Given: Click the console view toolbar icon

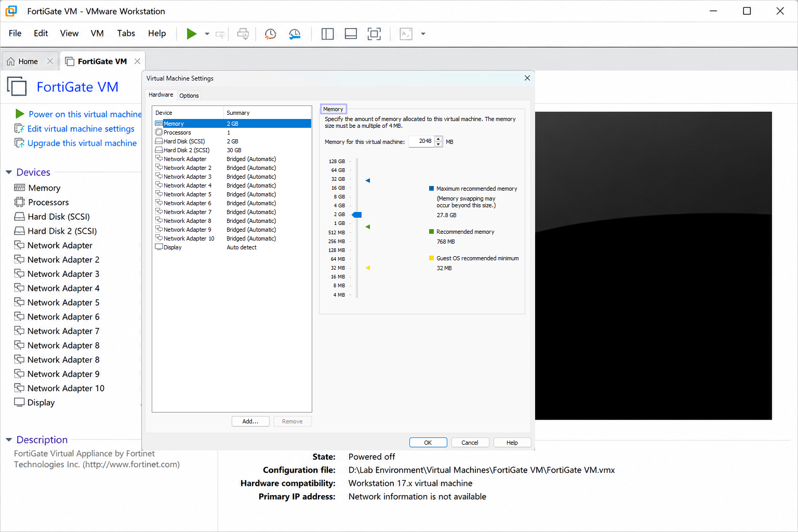Looking at the screenshot, I should 406,34.
